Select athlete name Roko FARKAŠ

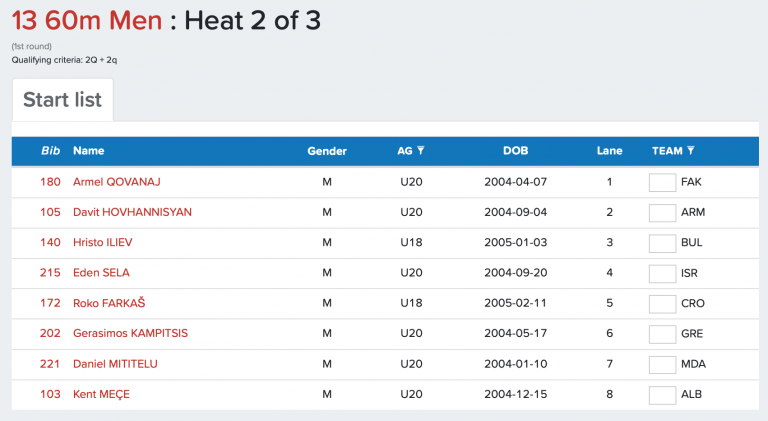pyautogui.click(x=109, y=303)
